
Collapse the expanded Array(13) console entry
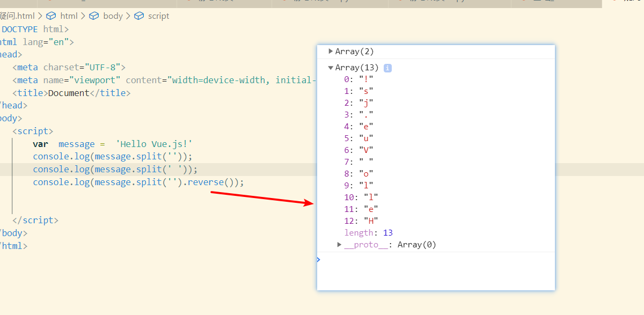pos(331,68)
